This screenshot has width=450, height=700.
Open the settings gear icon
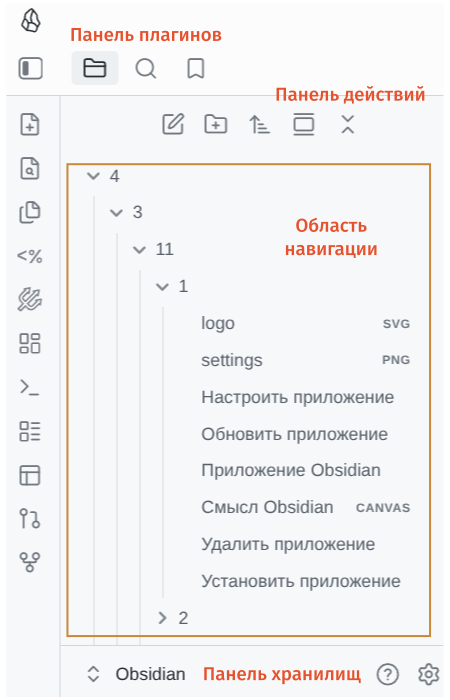[x=429, y=674]
